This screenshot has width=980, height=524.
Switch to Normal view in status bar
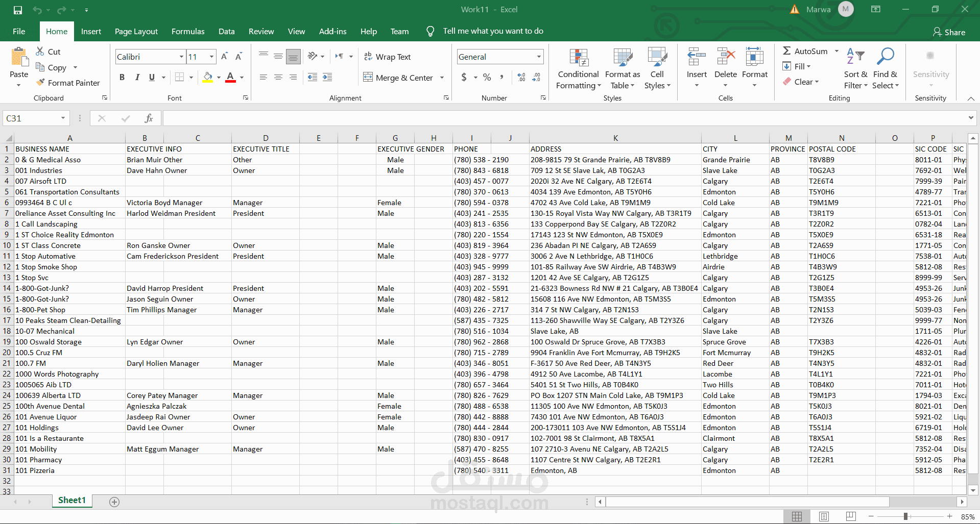tap(797, 516)
